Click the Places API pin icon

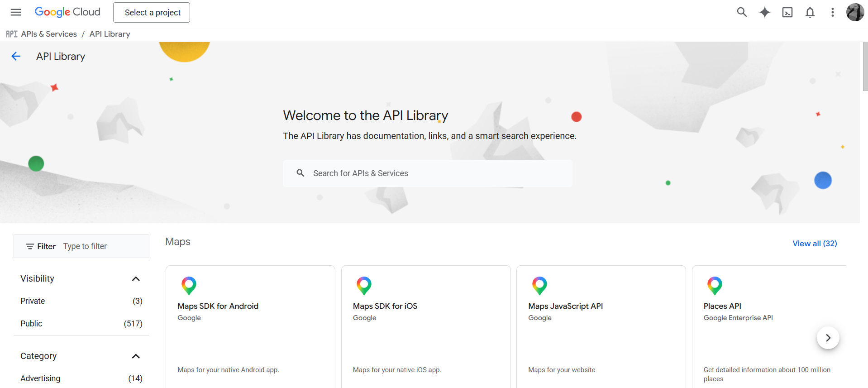(715, 286)
